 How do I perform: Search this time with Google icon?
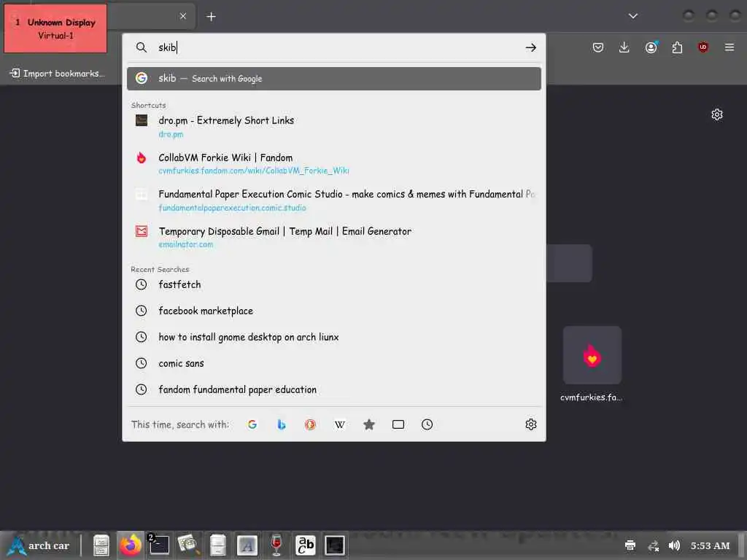pyautogui.click(x=252, y=424)
